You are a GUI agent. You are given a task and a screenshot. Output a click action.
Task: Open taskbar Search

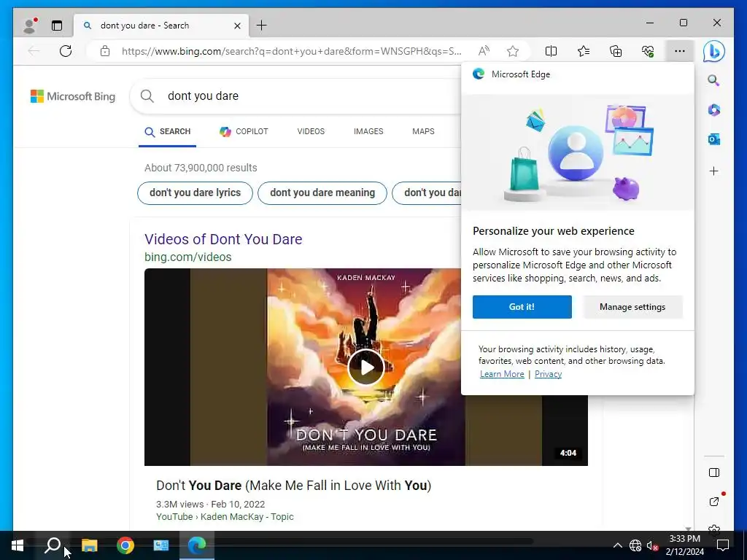pyautogui.click(x=53, y=545)
